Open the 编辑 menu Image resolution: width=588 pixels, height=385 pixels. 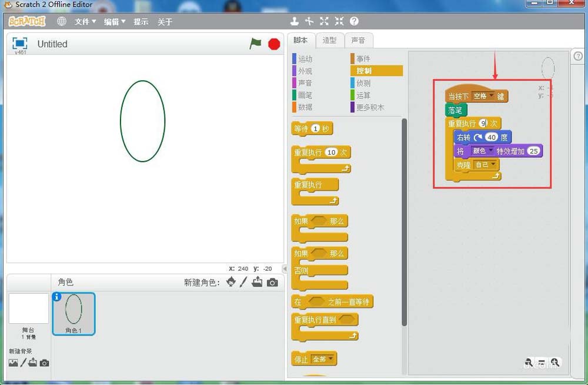coord(115,22)
